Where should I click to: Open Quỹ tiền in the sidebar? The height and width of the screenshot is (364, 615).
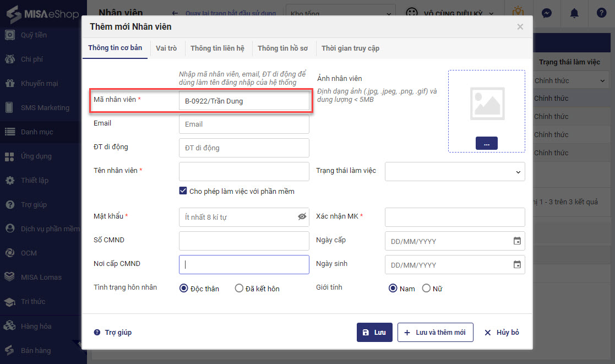pos(34,35)
